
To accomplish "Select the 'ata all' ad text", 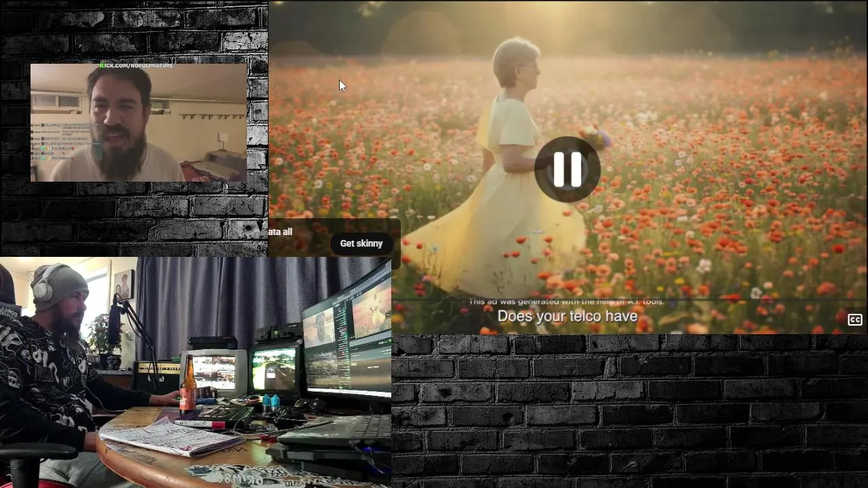I will click(280, 232).
